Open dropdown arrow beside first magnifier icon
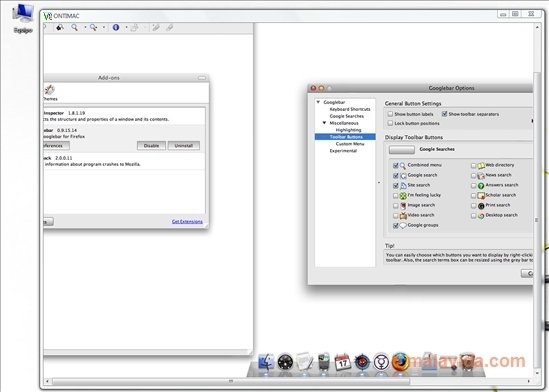This screenshot has width=549, height=392. 85,27
